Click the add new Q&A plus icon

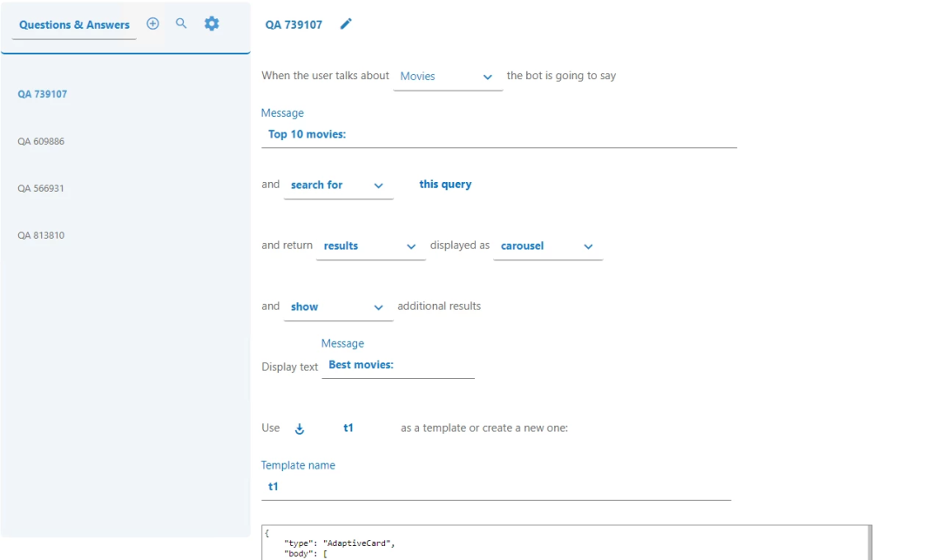point(152,24)
